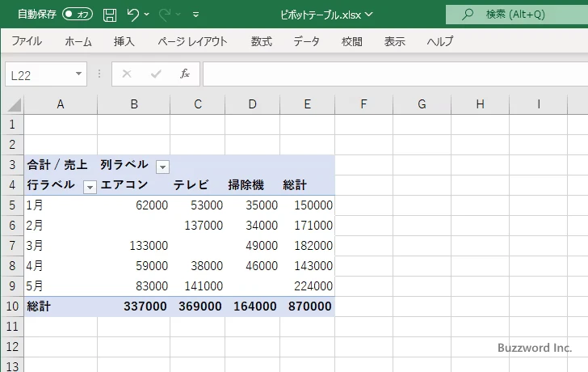Image resolution: width=588 pixels, height=372 pixels.
Task: Select row 10 header
Action: [12, 306]
